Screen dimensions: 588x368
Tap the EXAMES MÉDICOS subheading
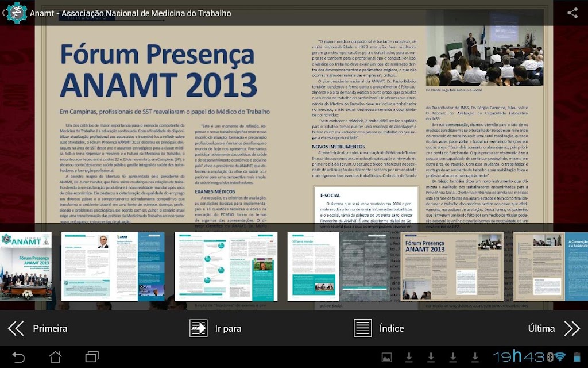point(215,191)
